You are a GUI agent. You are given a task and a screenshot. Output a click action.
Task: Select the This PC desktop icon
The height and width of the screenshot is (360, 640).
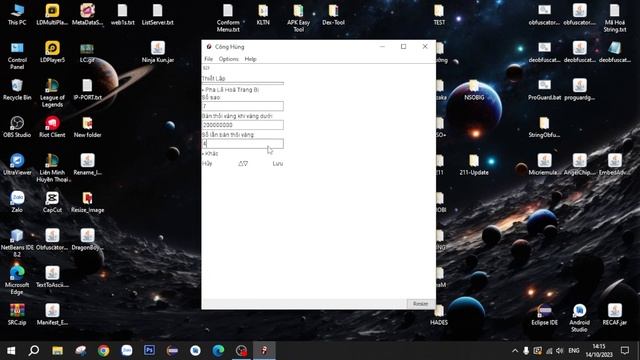click(17, 15)
